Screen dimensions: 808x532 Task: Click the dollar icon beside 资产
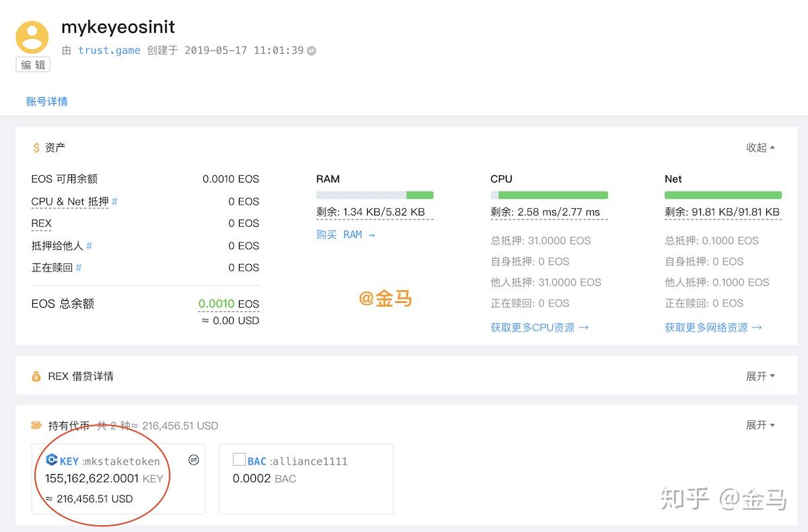click(x=36, y=147)
